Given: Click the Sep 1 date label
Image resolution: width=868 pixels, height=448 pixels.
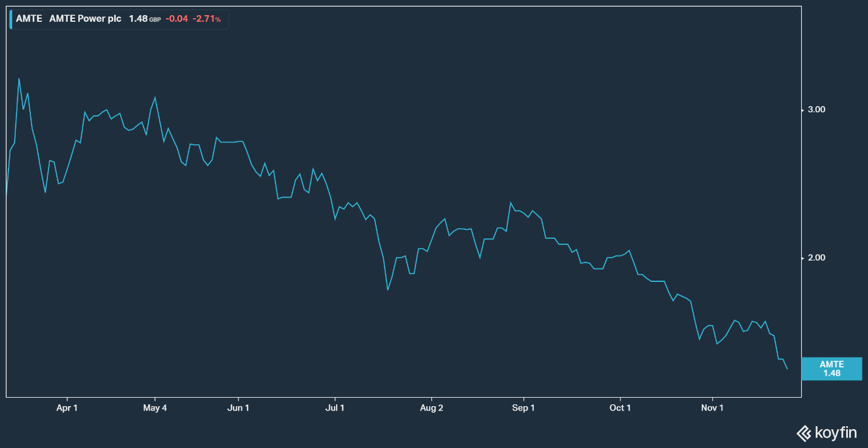Looking at the screenshot, I should [523, 408].
